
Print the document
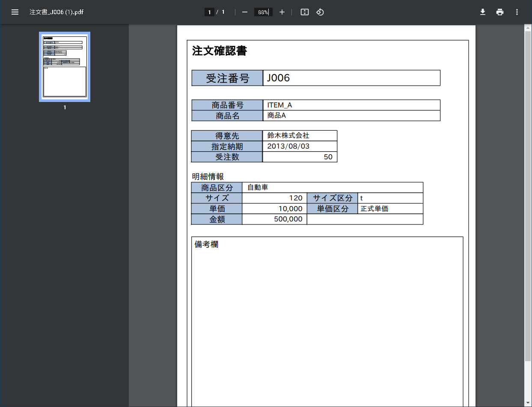tap(500, 12)
